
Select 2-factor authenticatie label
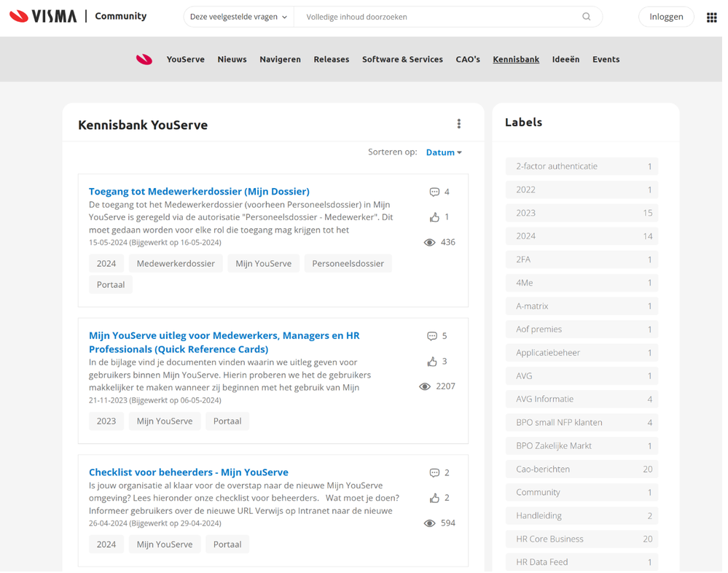click(582, 166)
